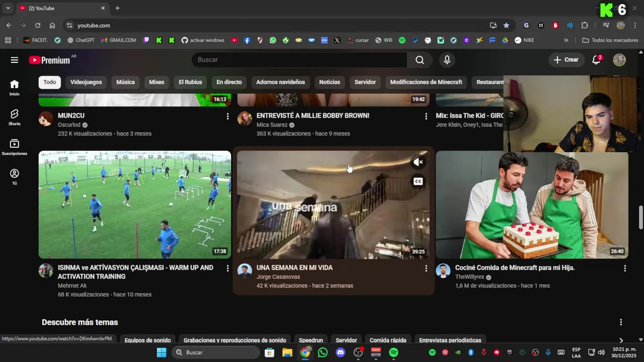
Task: Open options for Cociné Comida de Minecraft video
Action: (x=625, y=268)
